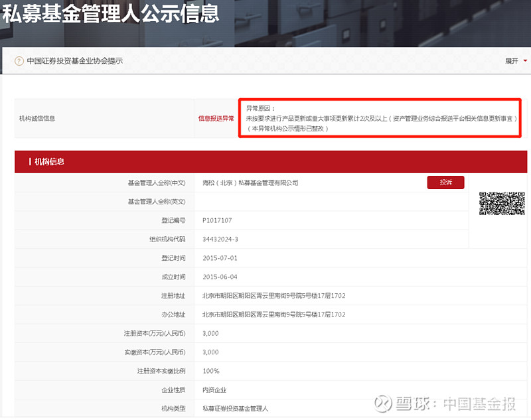This screenshot has width=531, height=420.
Task: Expand the notice with the 展开 arrow
Action: point(525,60)
